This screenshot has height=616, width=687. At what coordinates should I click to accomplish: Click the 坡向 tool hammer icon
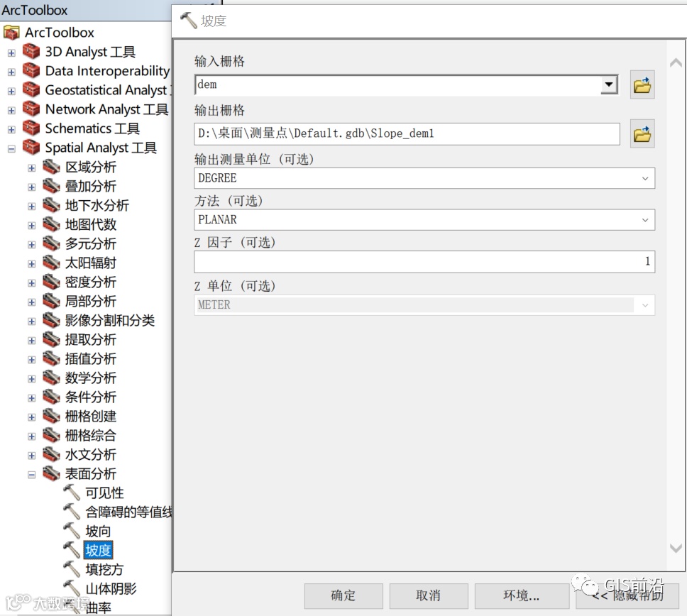72,531
